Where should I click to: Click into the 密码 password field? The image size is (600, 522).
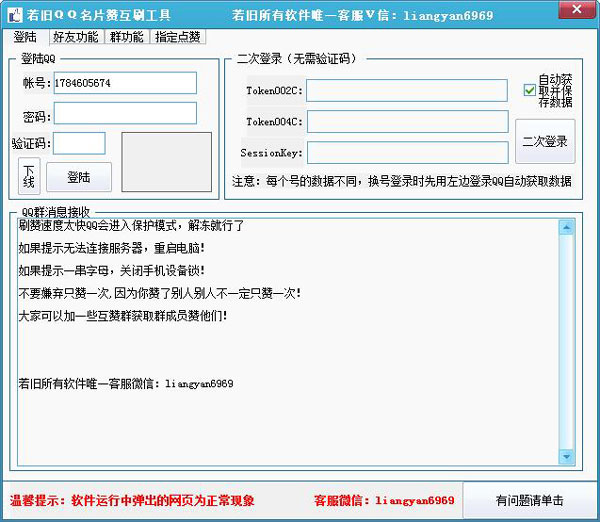coord(125,113)
